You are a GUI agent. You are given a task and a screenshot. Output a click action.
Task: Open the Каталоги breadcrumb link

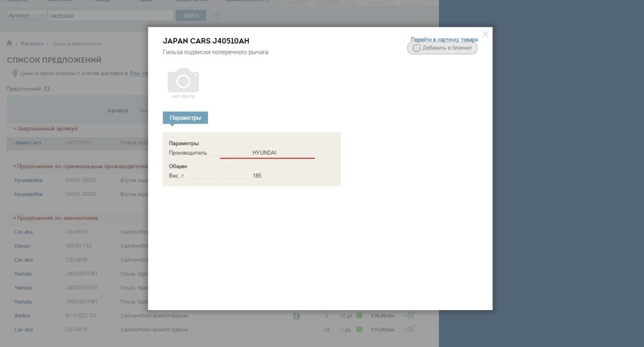point(32,44)
